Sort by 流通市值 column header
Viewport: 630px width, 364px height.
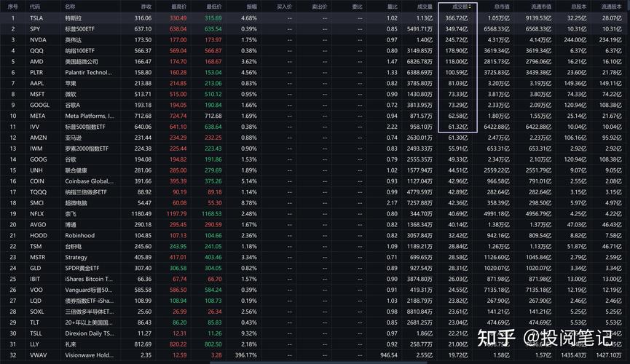tap(541, 7)
